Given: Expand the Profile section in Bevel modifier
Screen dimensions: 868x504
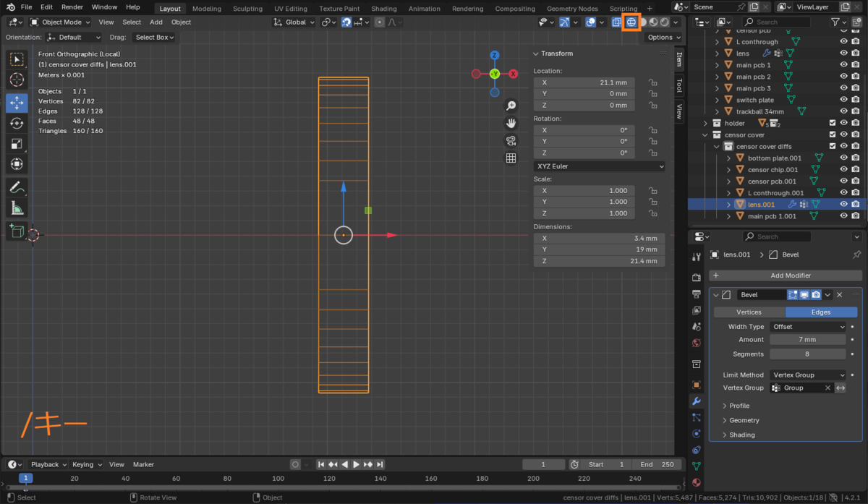Looking at the screenshot, I should (x=739, y=406).
